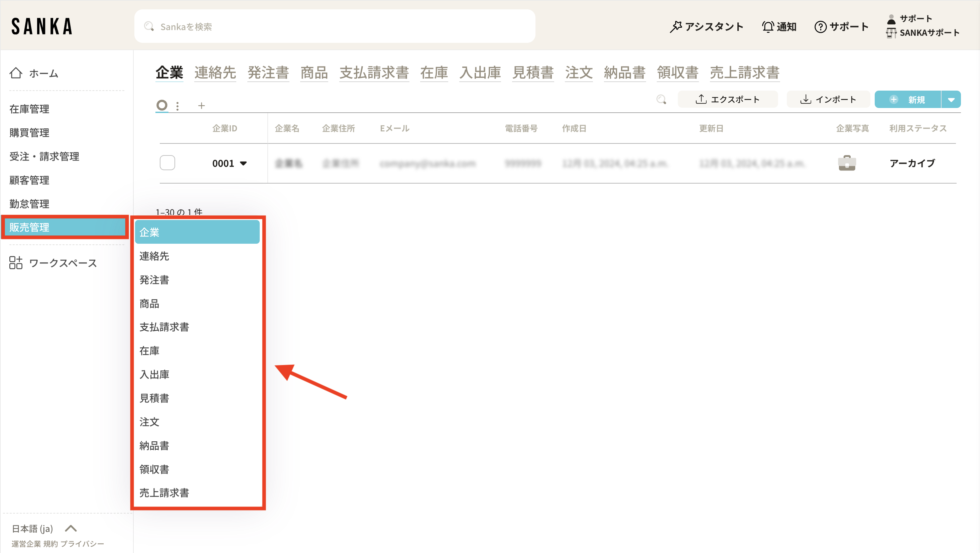Click the support question mark icon
Screen dimensions: 980x553
(x=820, y=27)
